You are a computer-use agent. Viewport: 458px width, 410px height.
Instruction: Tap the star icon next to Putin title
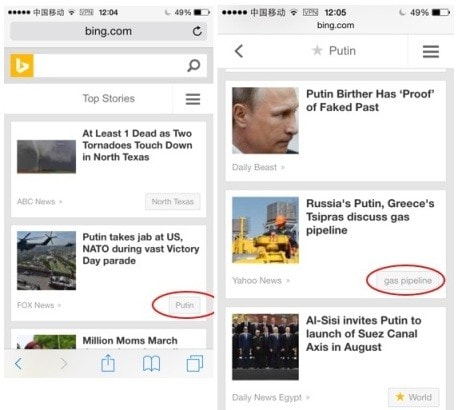(317, 51)
